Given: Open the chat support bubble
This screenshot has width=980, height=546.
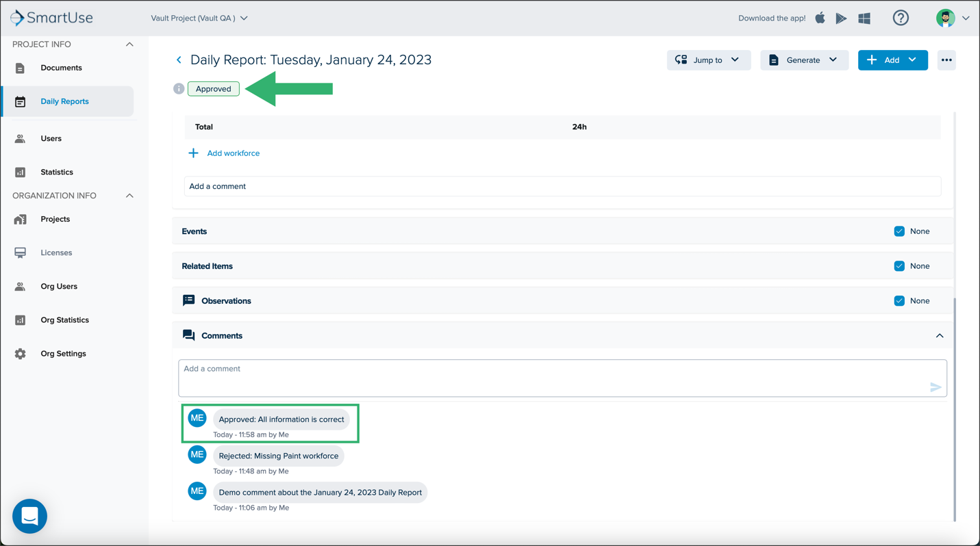Looking at the screenshot, I should click(29, 517).
